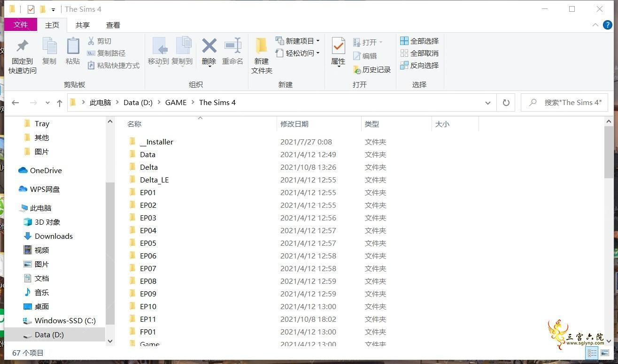
Task: Select the EP11 folder
Action: (148, 319)
